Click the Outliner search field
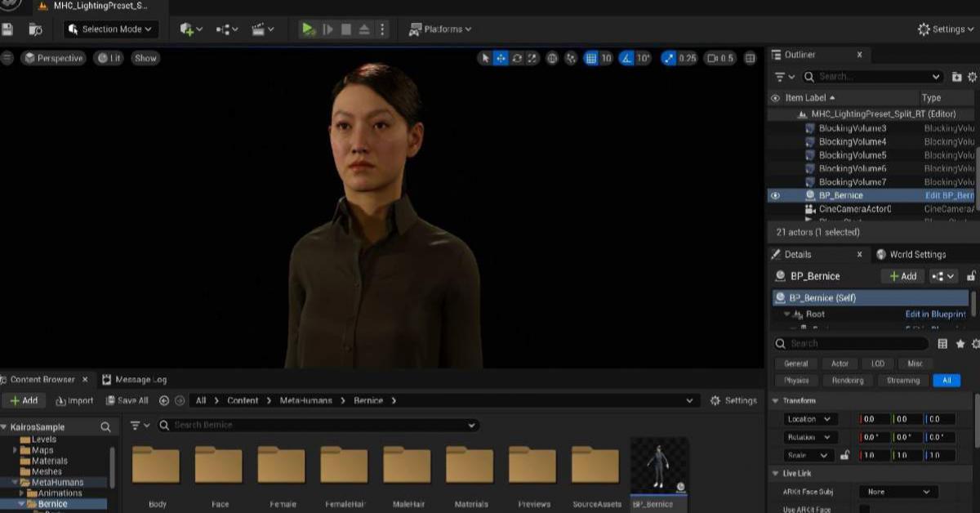This screenshot has width=980, height=513. 872,77
